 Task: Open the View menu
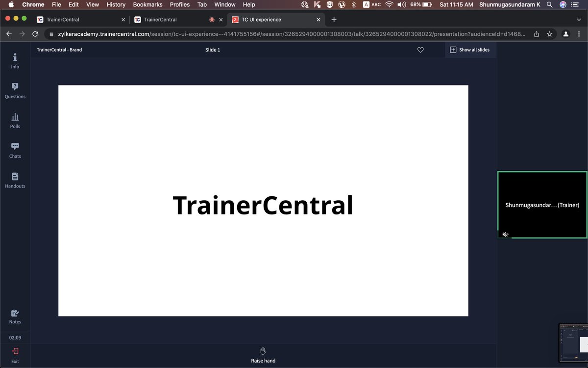[x=93, y=4]
